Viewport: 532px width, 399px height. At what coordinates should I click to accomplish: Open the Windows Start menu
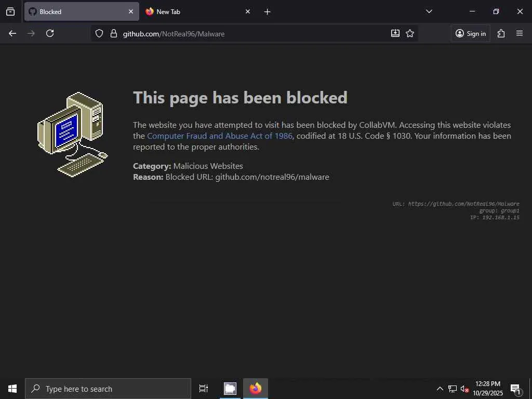(12, 389)
